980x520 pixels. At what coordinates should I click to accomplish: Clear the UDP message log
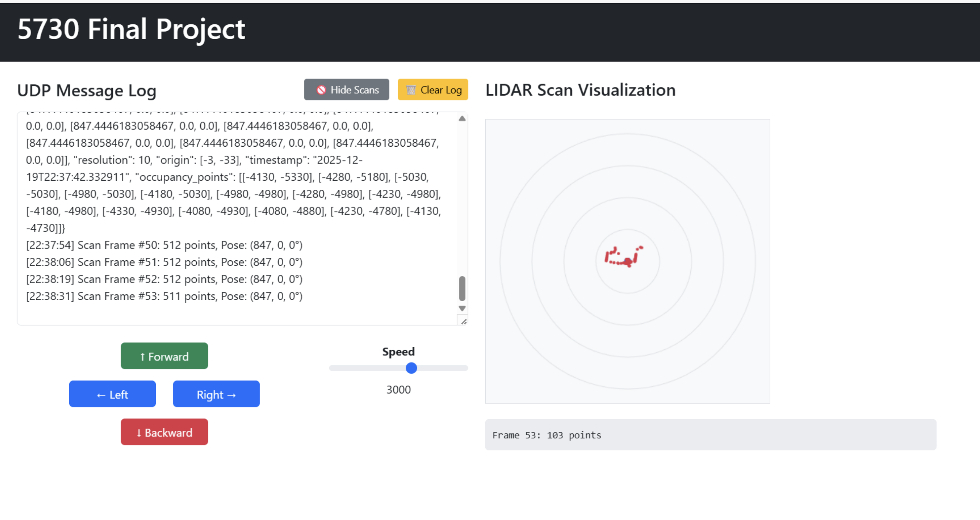433,90
